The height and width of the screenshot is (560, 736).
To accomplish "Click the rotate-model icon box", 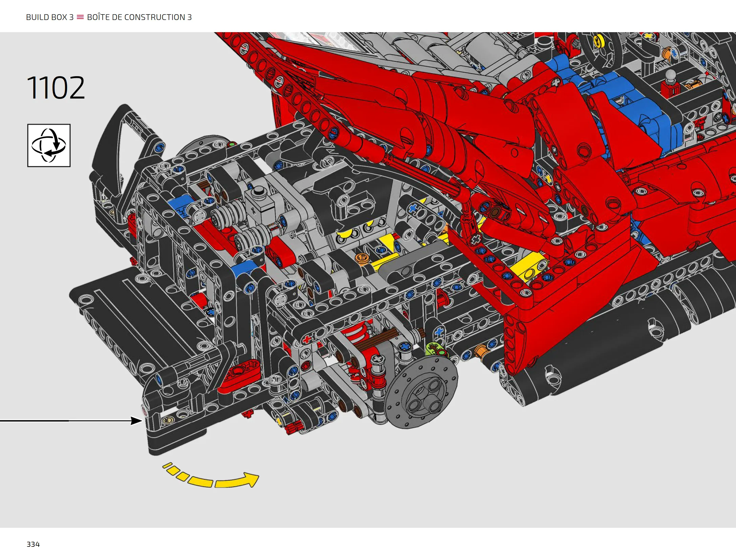I will coord(49,145).
